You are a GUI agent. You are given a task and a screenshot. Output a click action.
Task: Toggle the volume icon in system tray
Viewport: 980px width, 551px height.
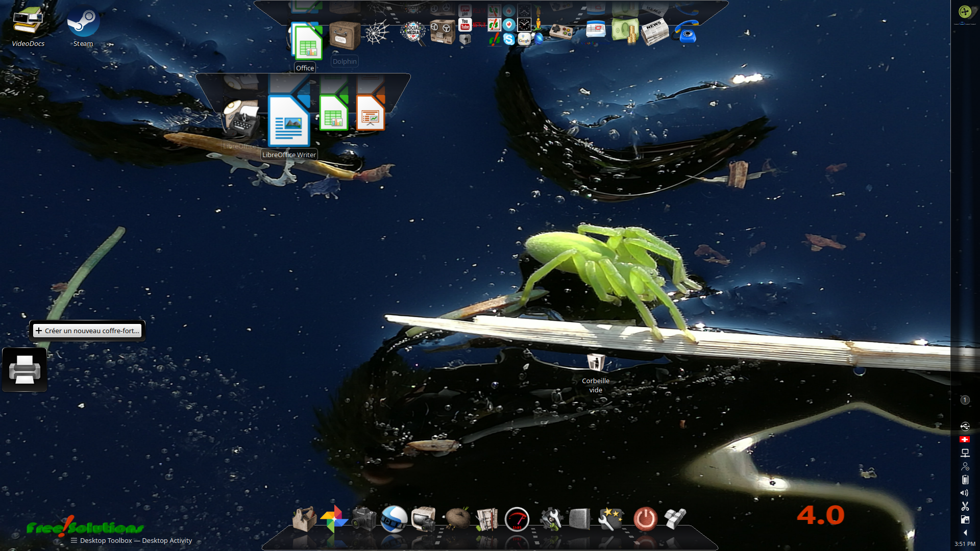(x=965, y=493)
